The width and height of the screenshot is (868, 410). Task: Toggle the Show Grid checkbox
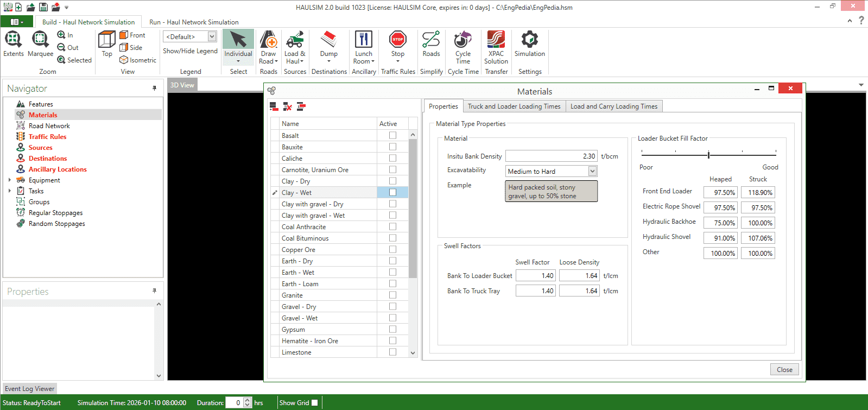point(315,403)
